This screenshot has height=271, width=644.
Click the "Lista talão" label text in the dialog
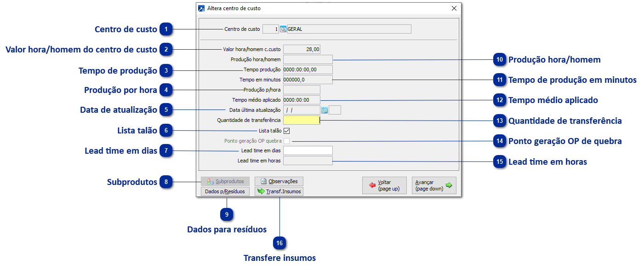pyautogui.click(x=270, y=131)
